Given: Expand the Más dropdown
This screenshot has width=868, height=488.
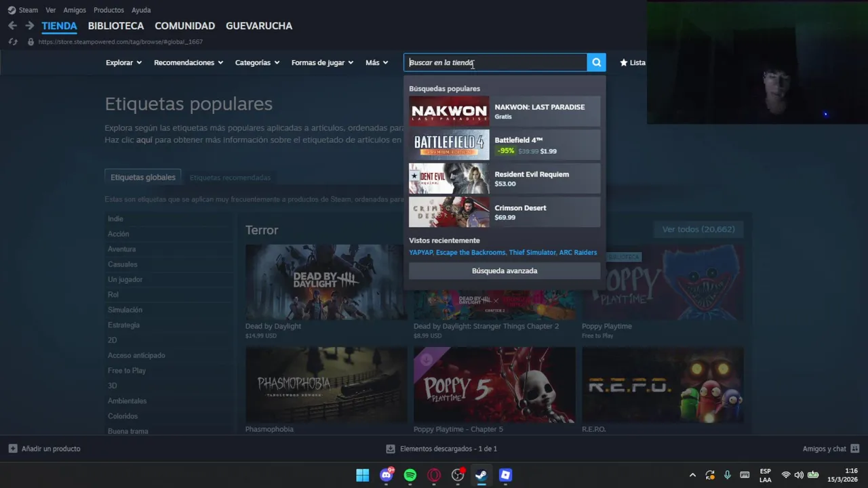Looking at the screenshot, I should (x=376, y=62).
